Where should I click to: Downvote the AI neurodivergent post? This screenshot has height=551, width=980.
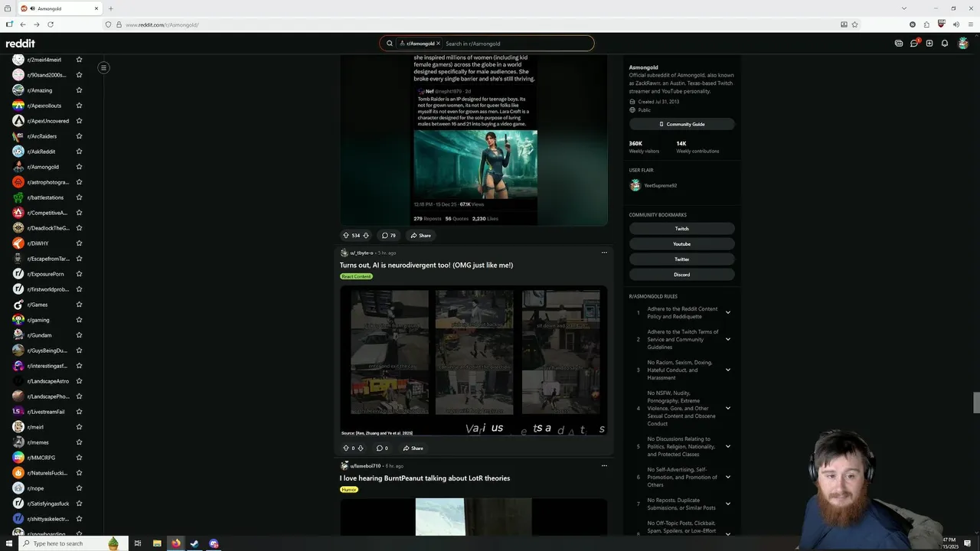[x=361, y=448]
